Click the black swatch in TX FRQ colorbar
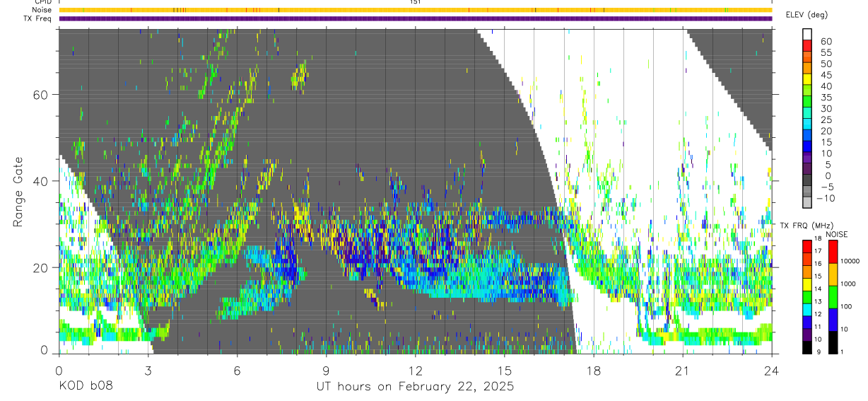This screenshot has width=868, height=401. click(x=807, y=347)
